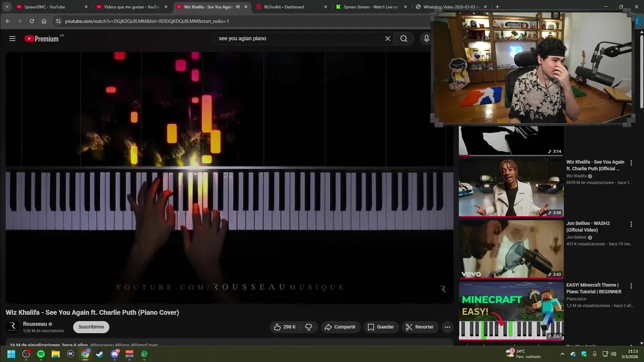
Task: Like the video with the thumbs-up button
Action: click(285, 327)
